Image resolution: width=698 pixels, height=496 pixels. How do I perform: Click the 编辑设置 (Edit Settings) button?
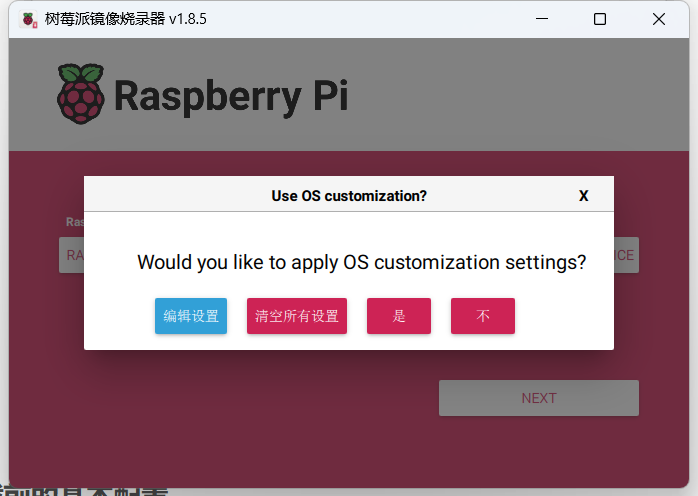click(191, 316)
